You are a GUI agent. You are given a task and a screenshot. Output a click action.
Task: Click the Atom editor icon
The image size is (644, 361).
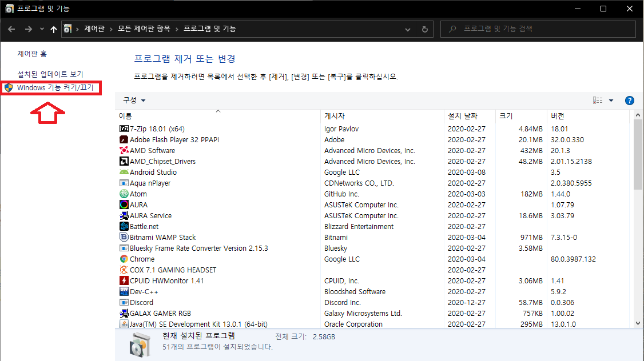(124, 194)
